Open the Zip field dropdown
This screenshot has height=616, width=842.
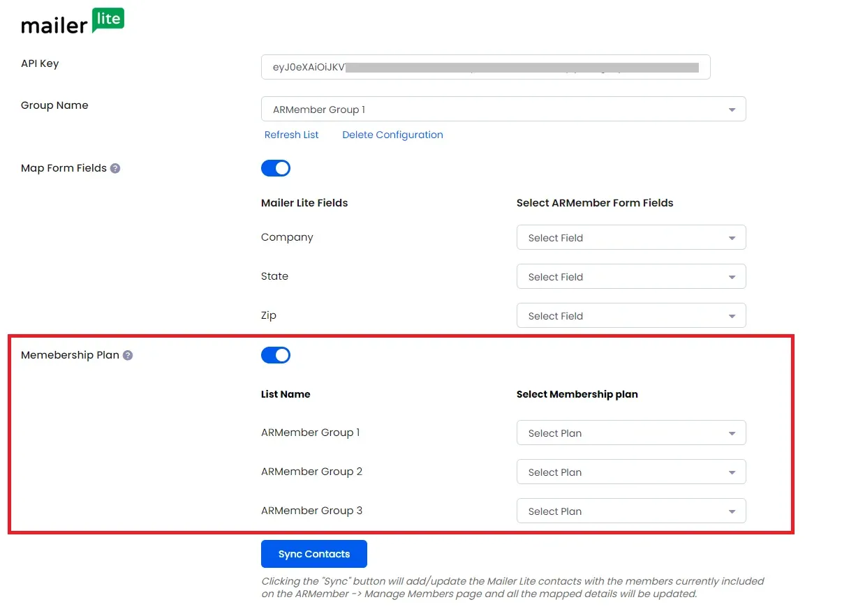[631, 316]
